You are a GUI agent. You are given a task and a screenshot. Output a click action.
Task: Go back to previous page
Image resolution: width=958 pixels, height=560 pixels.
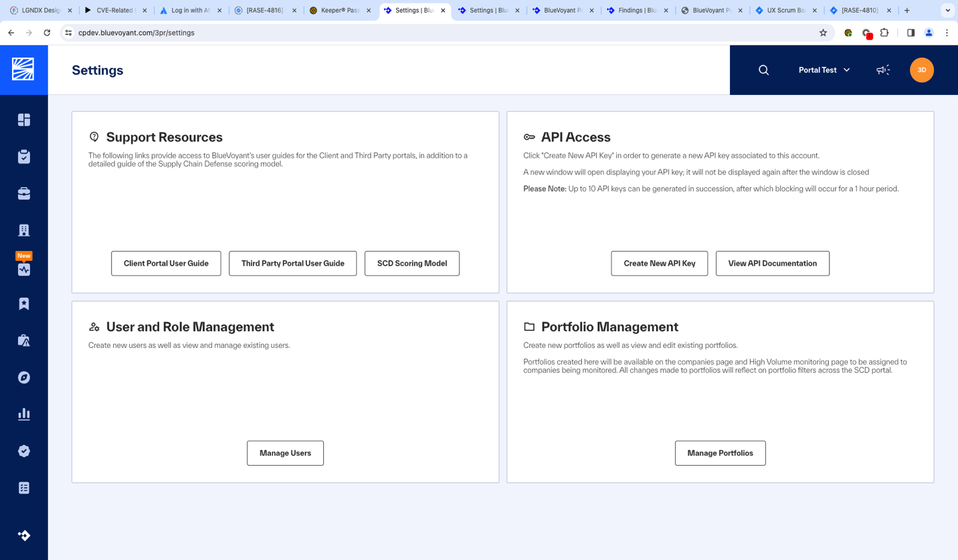click(x=11, y=33)
